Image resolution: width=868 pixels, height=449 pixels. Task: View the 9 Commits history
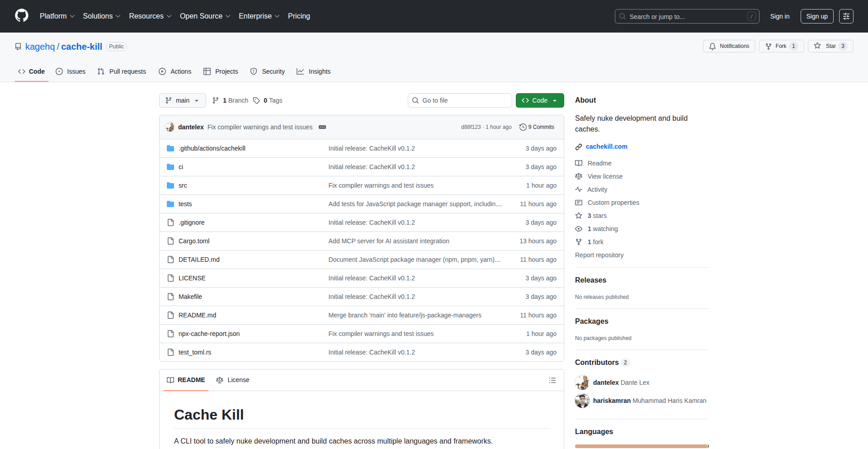537,127
